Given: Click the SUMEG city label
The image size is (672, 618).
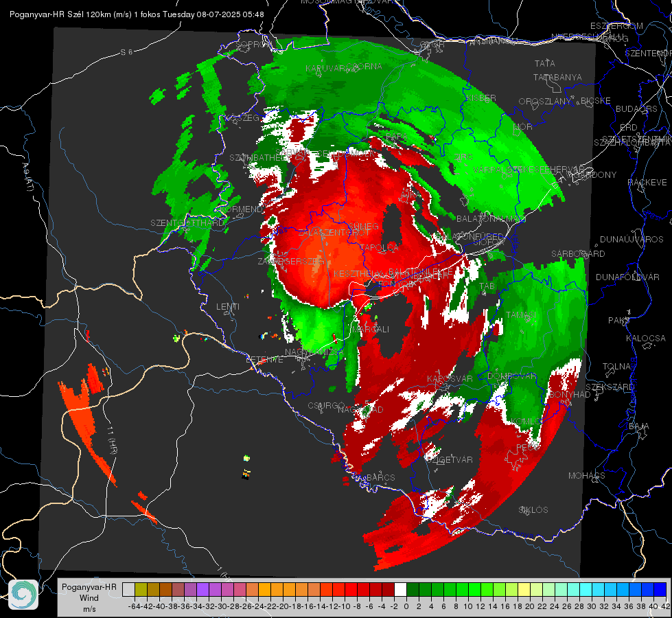Looking at the screenshot, I should point(363,226).
